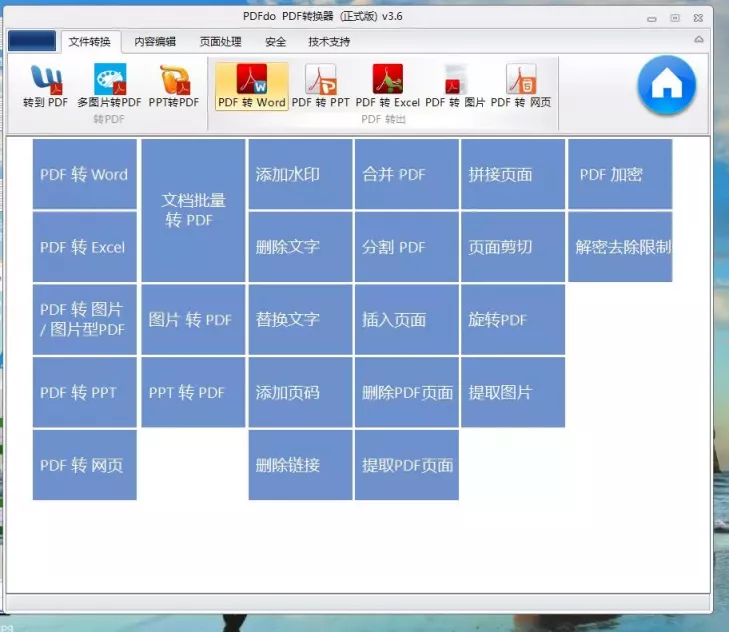
Task: Open the 合并 PDF tile
Action: [407, 174]
